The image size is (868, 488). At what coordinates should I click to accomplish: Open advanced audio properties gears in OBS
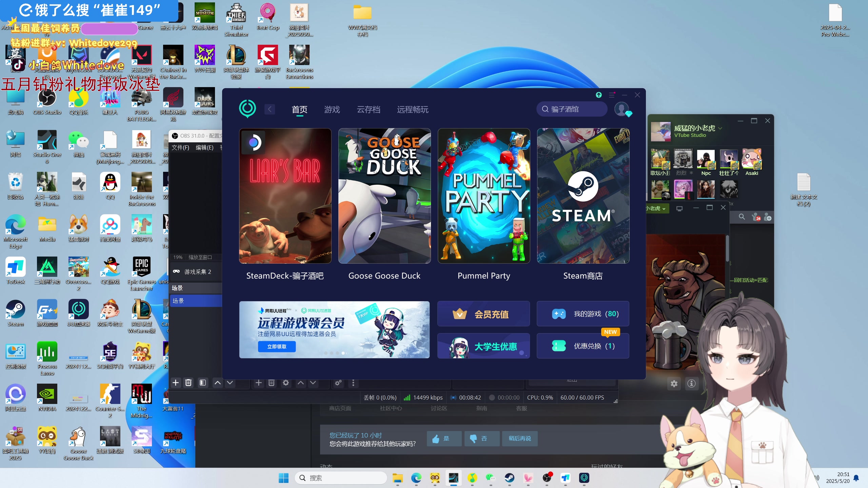click(x=338, y=383)
